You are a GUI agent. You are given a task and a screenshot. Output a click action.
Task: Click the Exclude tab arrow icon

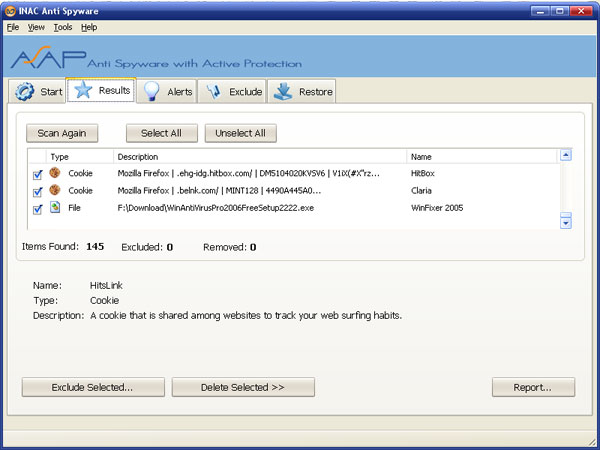click(214, 92)
